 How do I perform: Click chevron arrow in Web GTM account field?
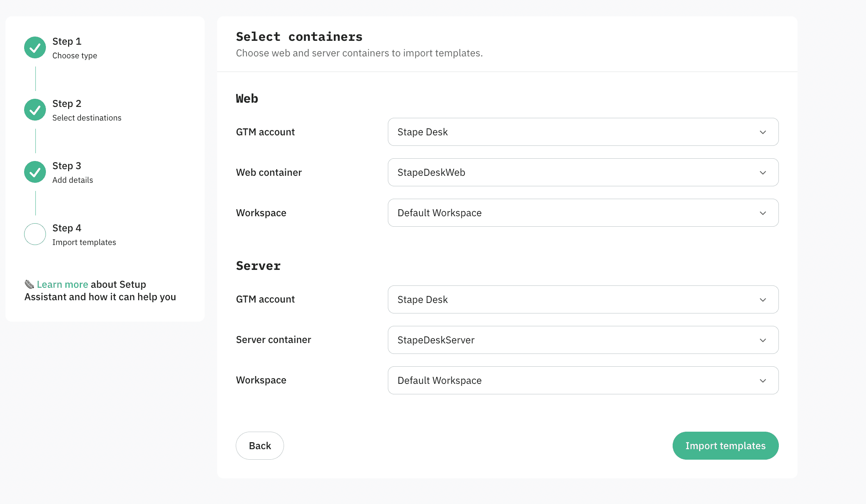click(763, 132)
